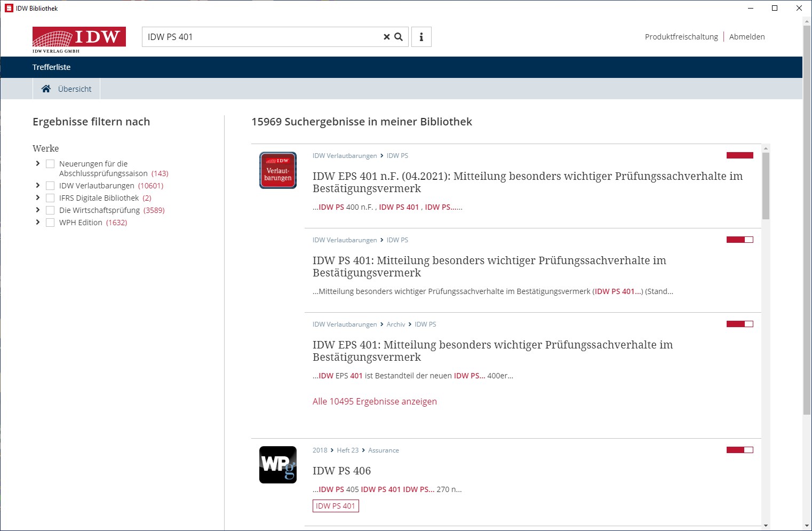Click the Assurance breadcrumb link
This screenshot has height=531, width=812.
click(384, 450)
